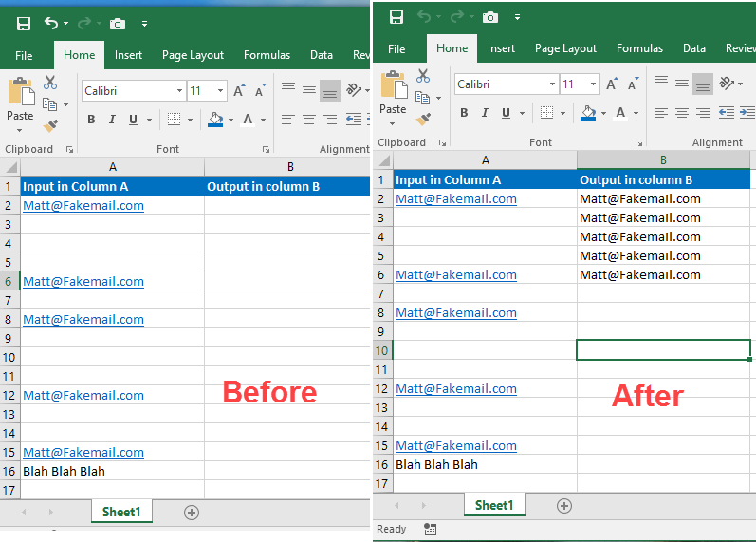The image size is (756, 542).
Task: Open Insert tab in Before window
Action: coord(128,55)
